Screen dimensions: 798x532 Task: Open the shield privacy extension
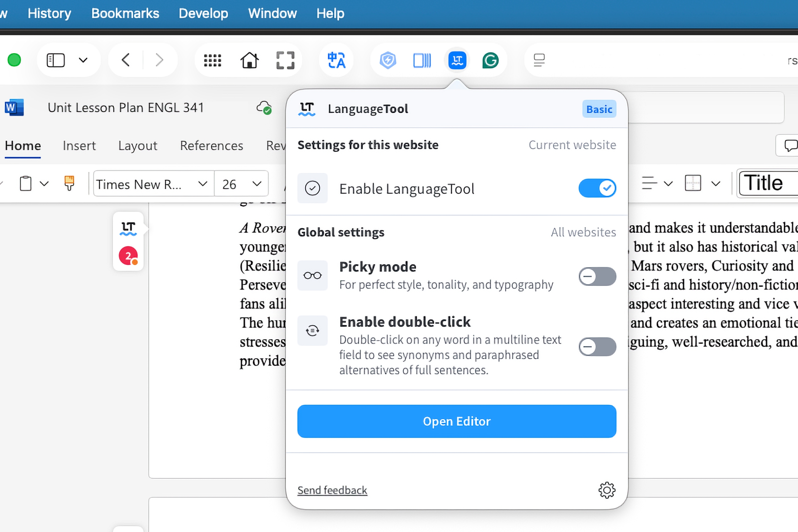[387, 60]
